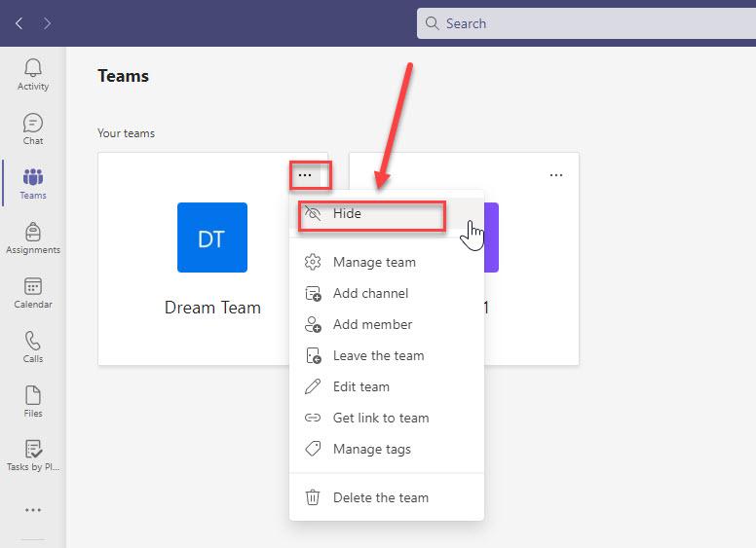Choose Add channel in menu
The image size is (756, 548).
click(x=387, y=293)
